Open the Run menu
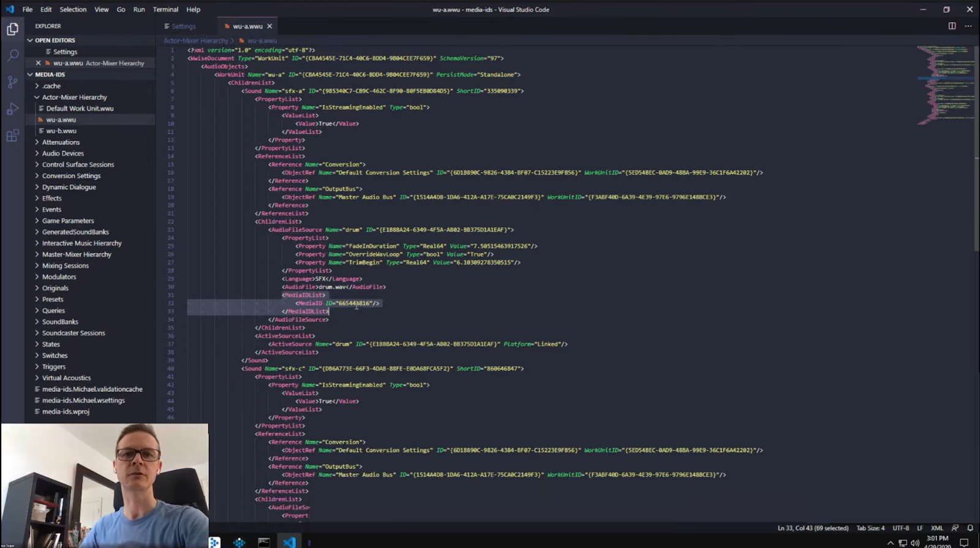Image resolution: width=980 pixels, height=548 pixels. (x=139, y=9)
